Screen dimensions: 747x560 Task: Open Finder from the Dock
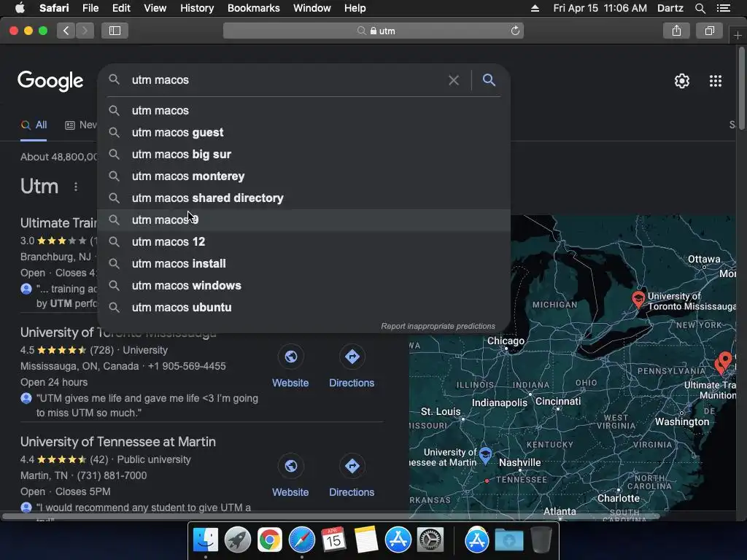206,540
